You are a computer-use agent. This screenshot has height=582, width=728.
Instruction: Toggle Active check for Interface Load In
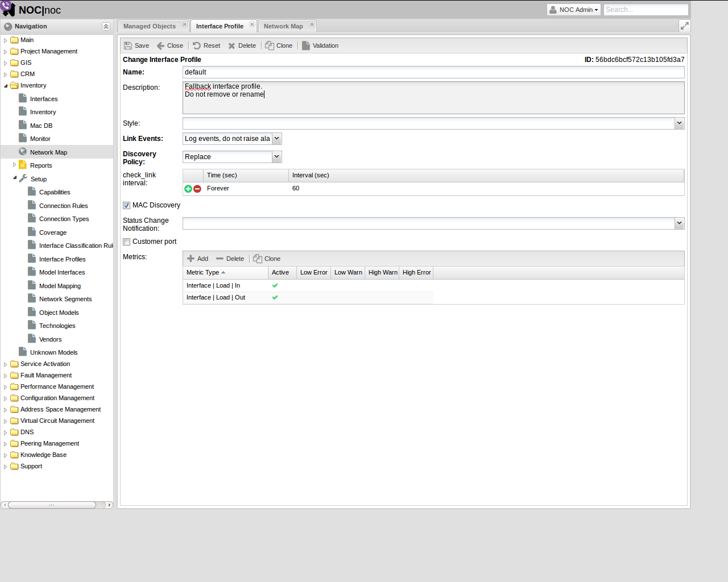pos(275,285)
